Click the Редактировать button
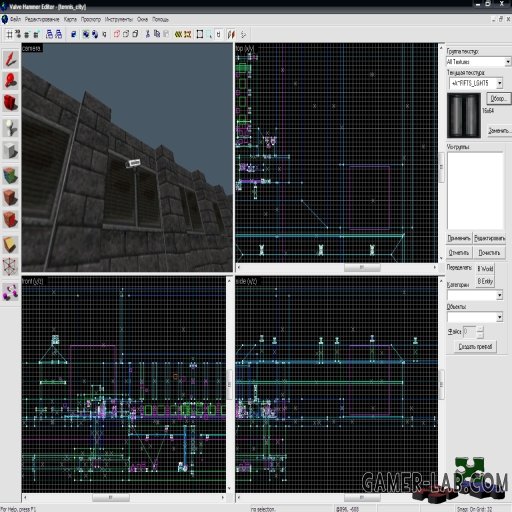 pos(490,238)
